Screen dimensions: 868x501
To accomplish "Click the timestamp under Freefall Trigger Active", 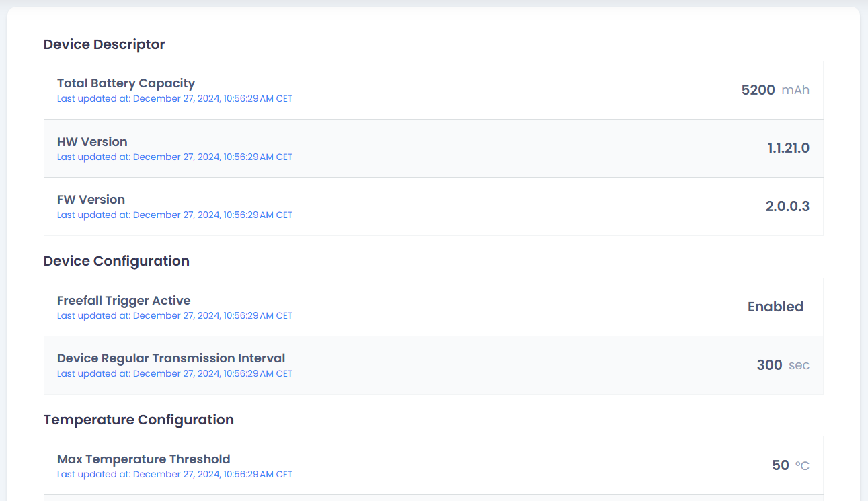I will [x=175, y=316].
